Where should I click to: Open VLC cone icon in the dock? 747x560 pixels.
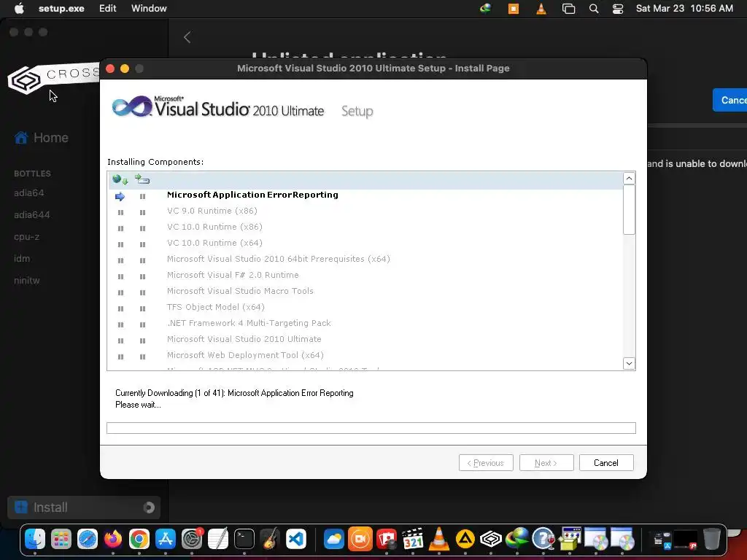(x=438, y=539)
